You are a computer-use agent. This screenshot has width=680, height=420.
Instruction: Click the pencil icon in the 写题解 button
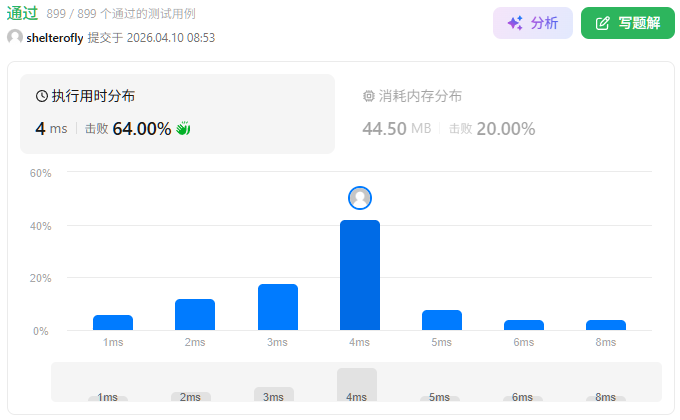603,23
